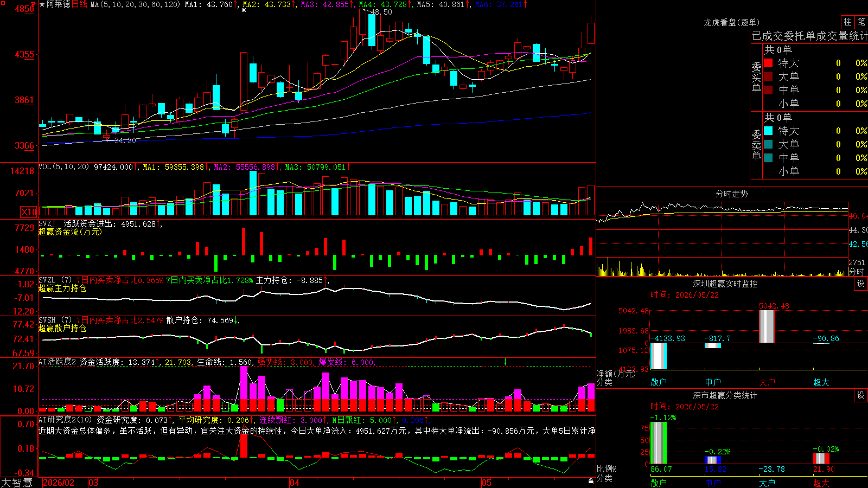
Task: Click the 活跃资金进出: 4951.628 readout
Action: pyautogui.click(x=110, y=223)
